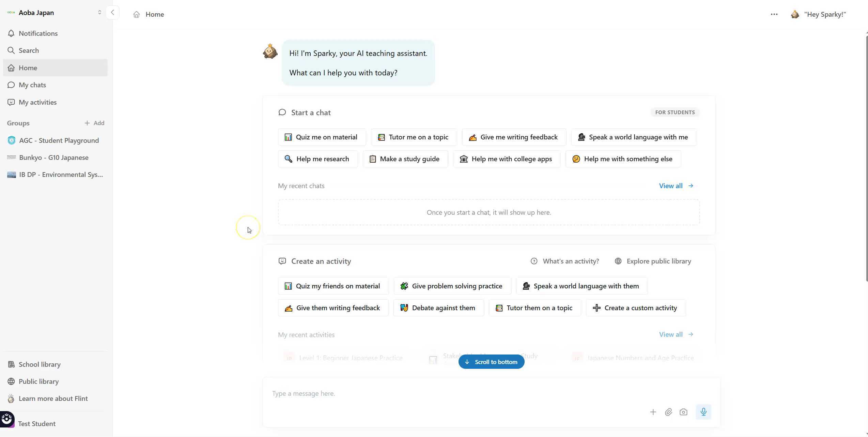Open Search in the sidebar
Viewport: 868px width, 437px height.
pos(29,50)
